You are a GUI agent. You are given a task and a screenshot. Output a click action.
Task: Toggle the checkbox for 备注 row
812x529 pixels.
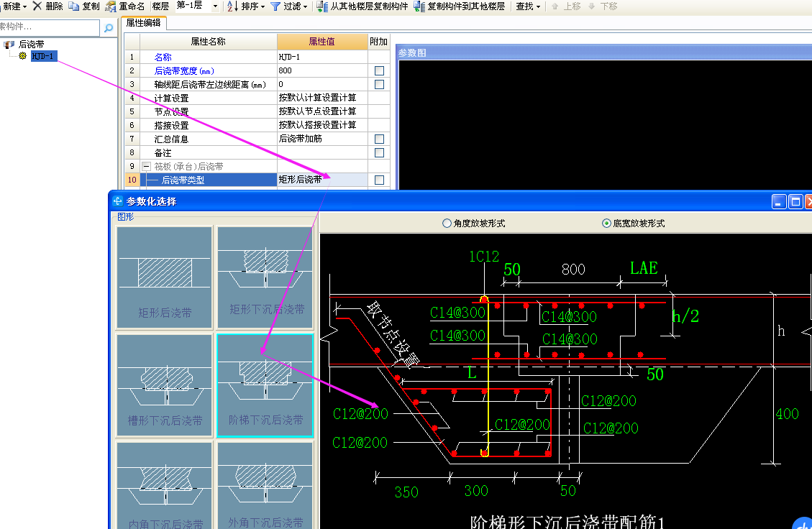pyautogui.click(x=379, y=152)
